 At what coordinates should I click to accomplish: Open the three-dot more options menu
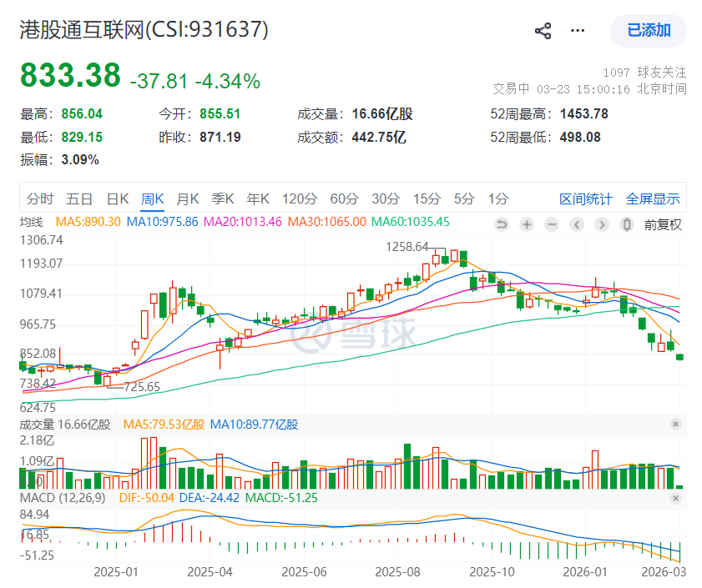pyautogui.click(x=578, y=30)
